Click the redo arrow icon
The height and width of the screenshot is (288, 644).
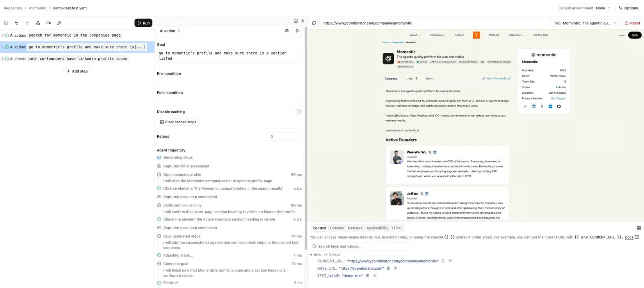(27, 23)
